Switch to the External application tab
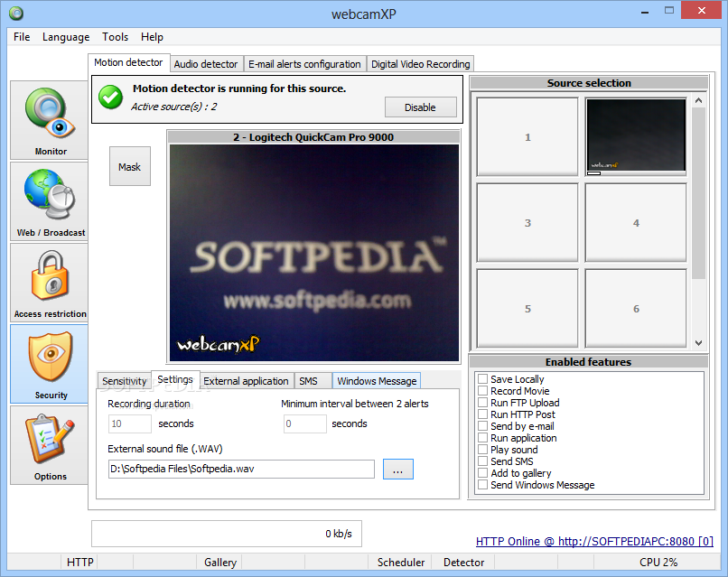The image size is (728, 577). [246, 381]
